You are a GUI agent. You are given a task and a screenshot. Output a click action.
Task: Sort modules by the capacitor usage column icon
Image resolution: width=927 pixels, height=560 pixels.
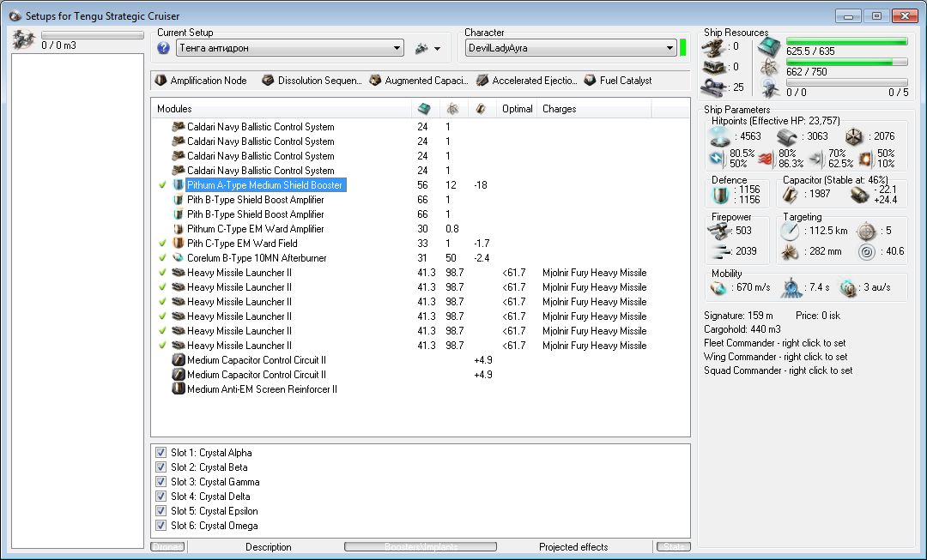coord(481,109)
